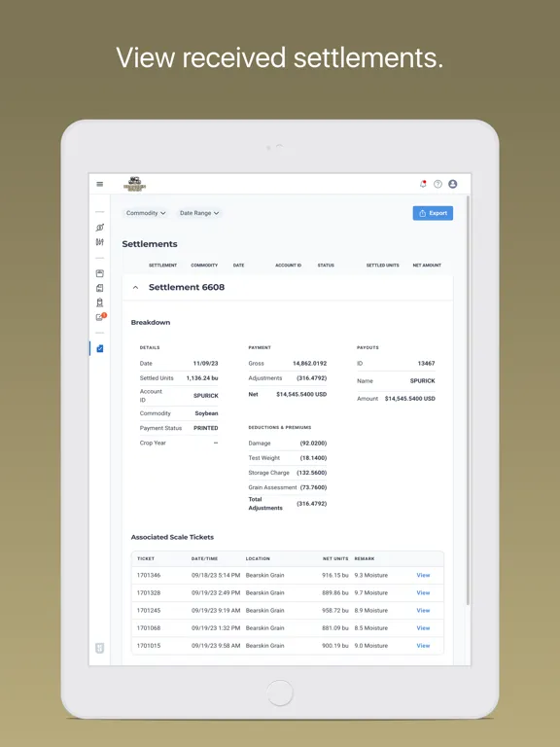Click the SETTLED UNITS column header
This screenshot has height=747, width=560.
(x=382, y=265)
